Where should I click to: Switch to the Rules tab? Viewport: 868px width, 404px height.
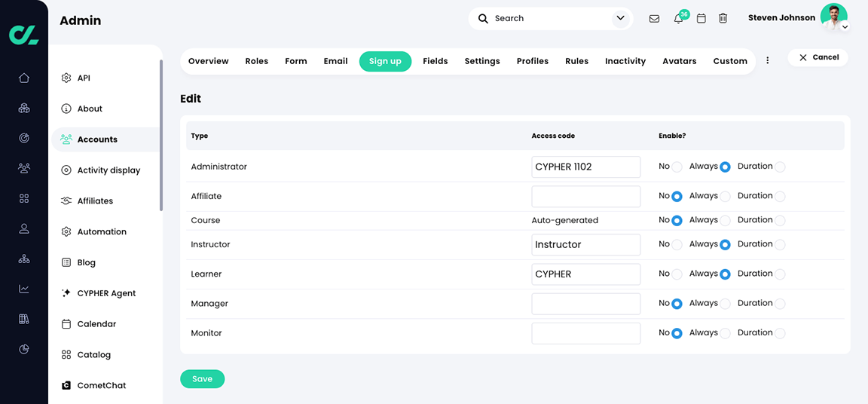pos(577,61)
